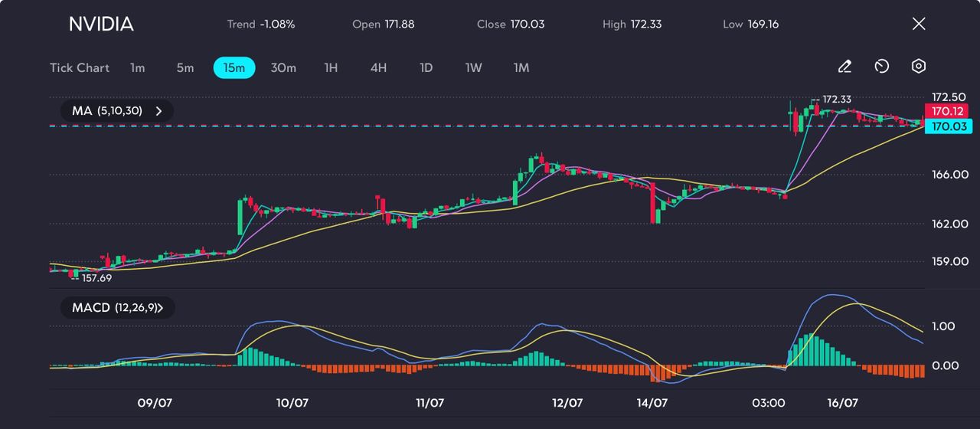The height and width of the screenshot is (429, 980).
Task: Switch to the 1M monthly timeframe
Action: pyautogui.click(x=521, y=67)
